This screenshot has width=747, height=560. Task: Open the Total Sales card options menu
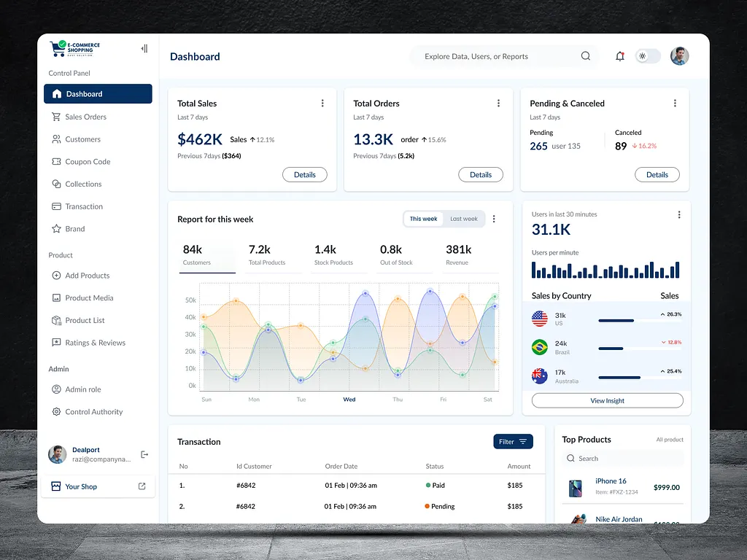pyautogui.click(x=322, y=103)
